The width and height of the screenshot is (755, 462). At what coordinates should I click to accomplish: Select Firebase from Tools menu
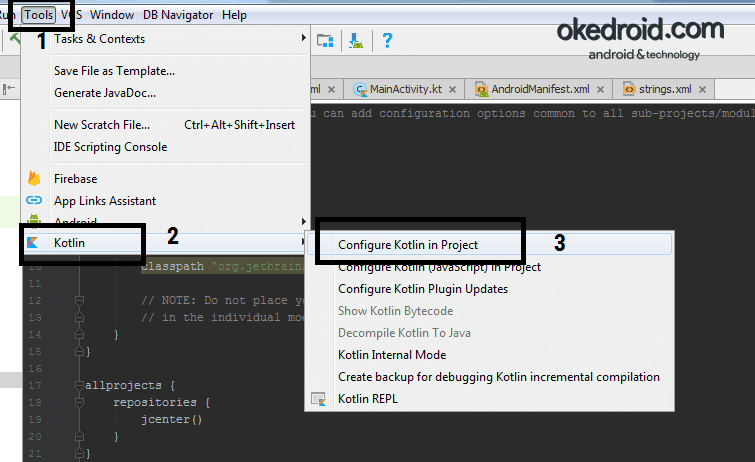(x=166, y=179)
